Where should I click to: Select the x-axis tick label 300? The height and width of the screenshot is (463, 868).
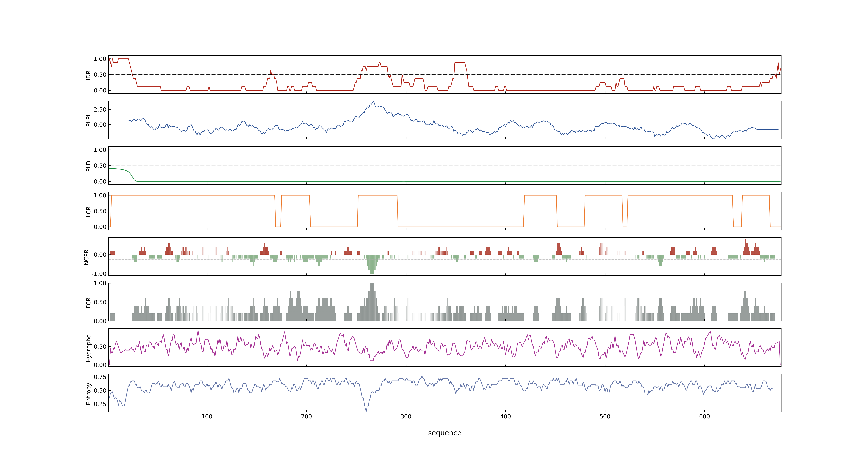(406, 416)
